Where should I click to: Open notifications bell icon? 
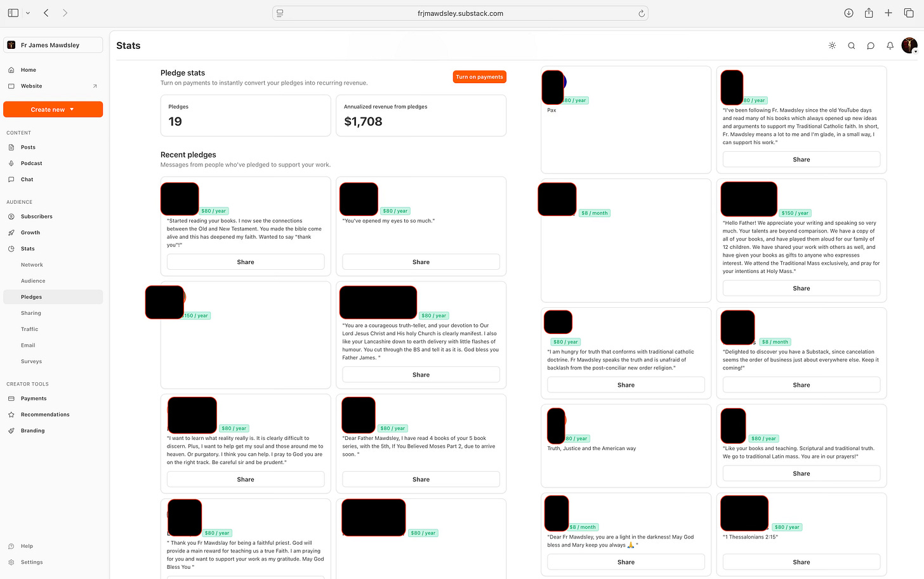890,46
